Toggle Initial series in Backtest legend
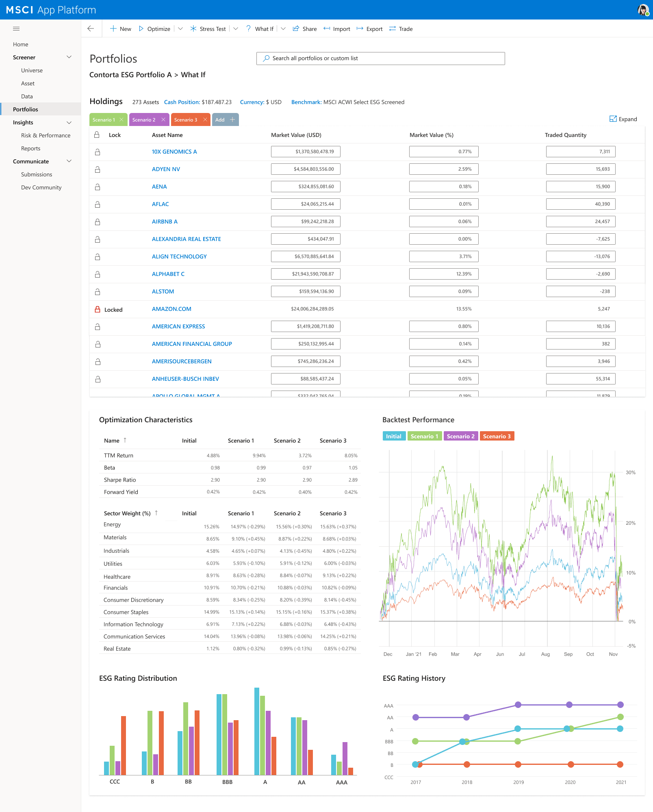The width and height of the screenshot is (653, 812). [x=394, y=436]
